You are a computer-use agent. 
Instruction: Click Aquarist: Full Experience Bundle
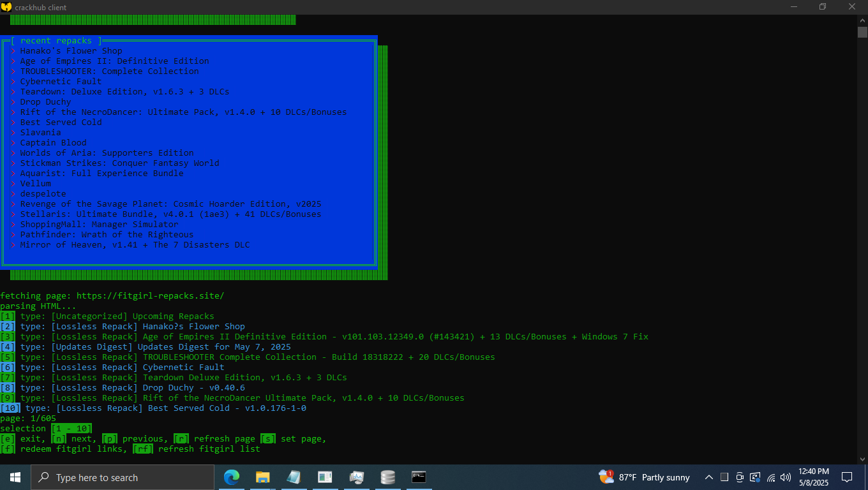coord(101,173)
